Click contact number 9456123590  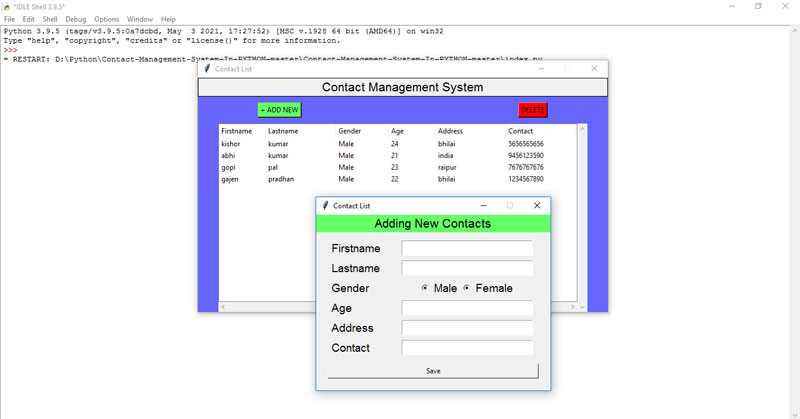[x=526, y=156]
